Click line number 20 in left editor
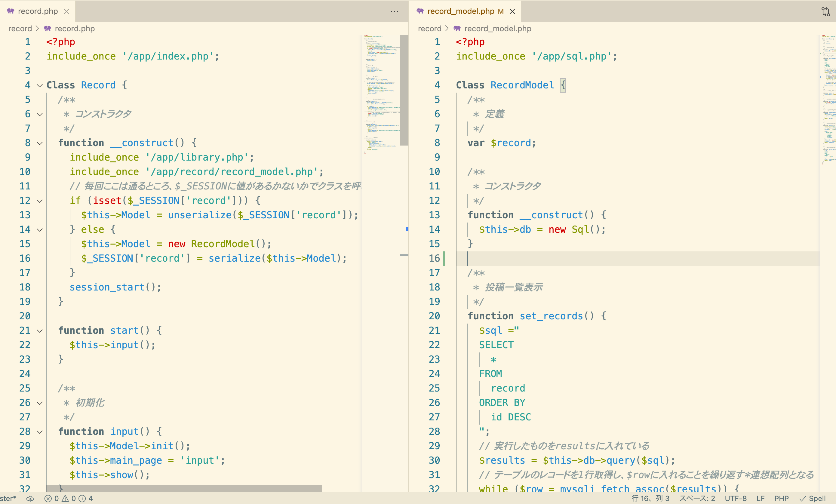The image size is (836, 504). click(x=25, y=316)
